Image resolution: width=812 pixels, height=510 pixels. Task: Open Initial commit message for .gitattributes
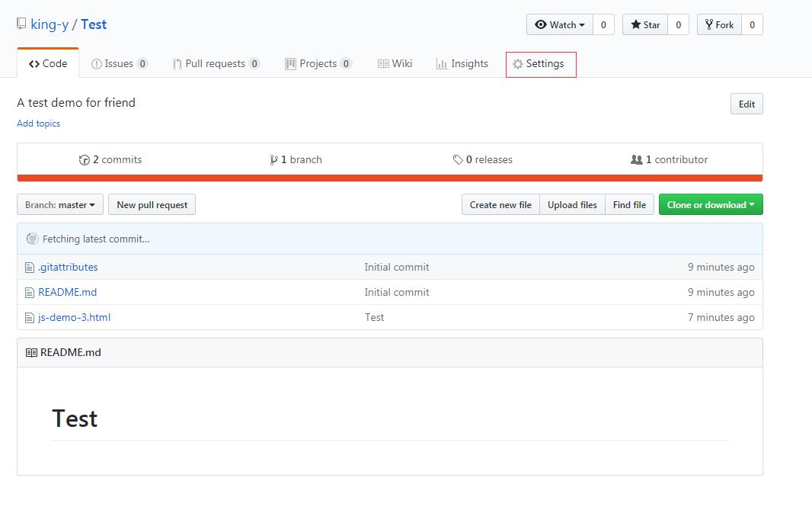(x=397, y=267)
